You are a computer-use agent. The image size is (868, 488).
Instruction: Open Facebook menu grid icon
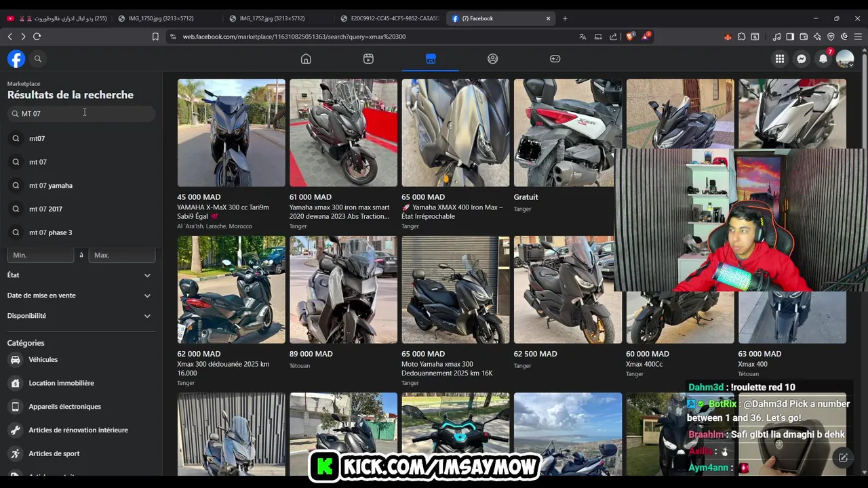[780, 59]
